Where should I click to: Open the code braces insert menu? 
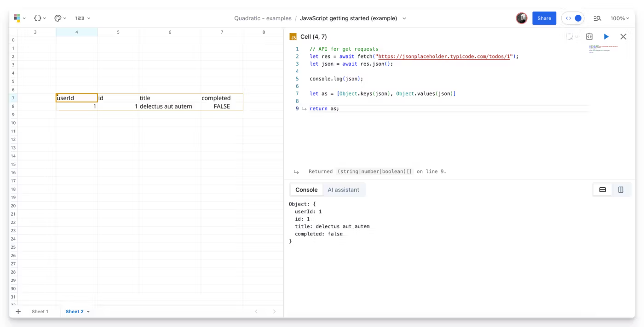(40, 18)
